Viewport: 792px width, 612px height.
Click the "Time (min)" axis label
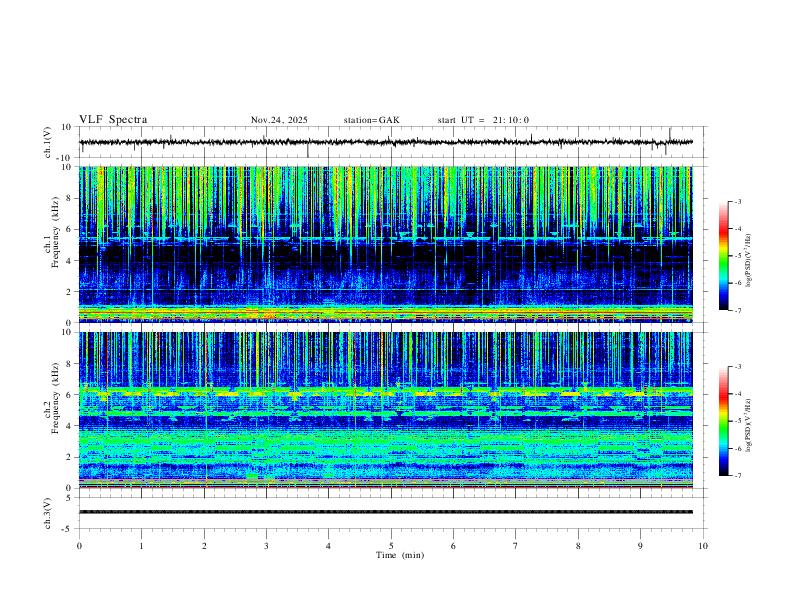click(x=400, y=555)
